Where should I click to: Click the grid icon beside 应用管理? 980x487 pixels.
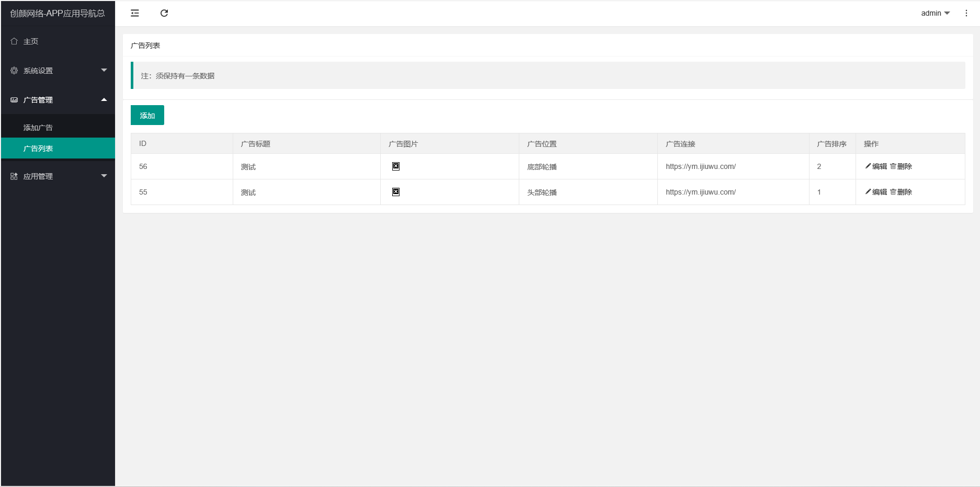point(14,176)
